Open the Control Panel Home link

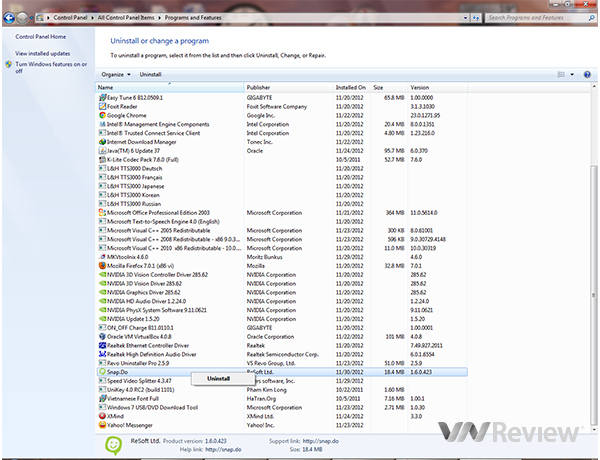[x=41, y=37]
